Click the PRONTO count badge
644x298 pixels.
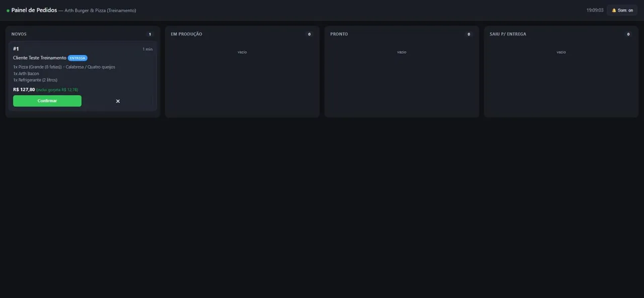click(468, 34)
